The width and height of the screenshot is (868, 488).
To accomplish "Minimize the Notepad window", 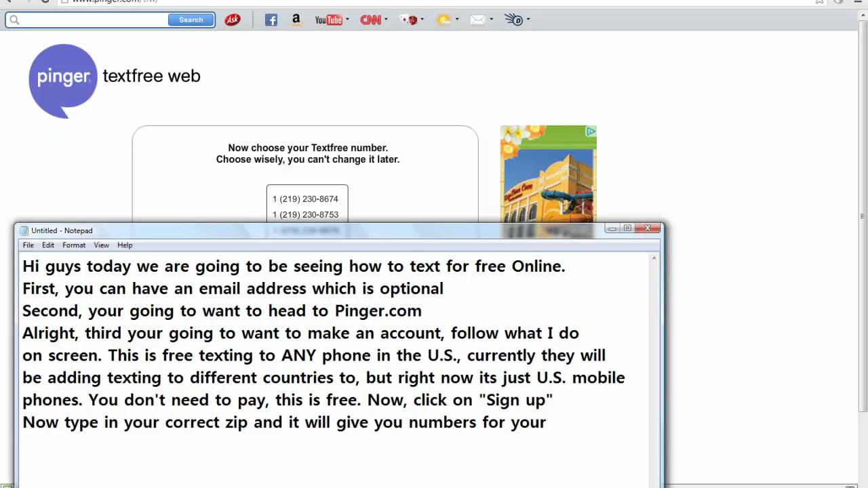I will [612, 228].
